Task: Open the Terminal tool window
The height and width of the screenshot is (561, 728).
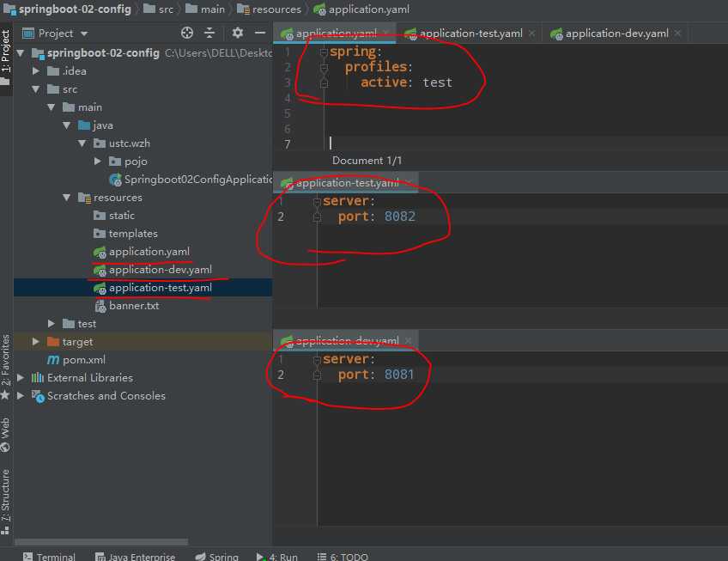Action: pos(49,557)
